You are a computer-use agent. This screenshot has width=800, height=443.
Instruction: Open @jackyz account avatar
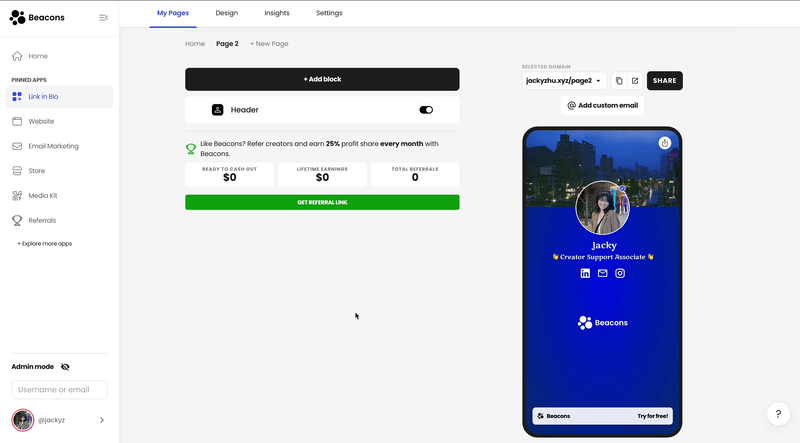point(23,420)
